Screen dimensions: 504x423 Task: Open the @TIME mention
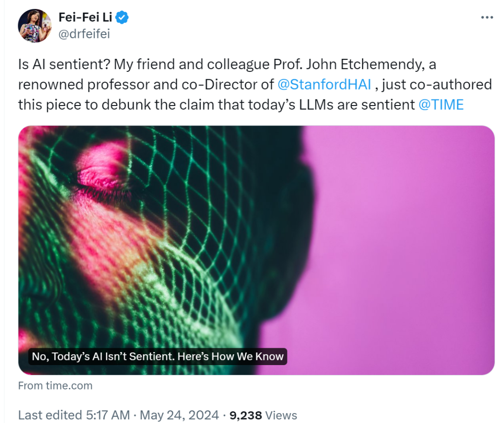point(441,105)
